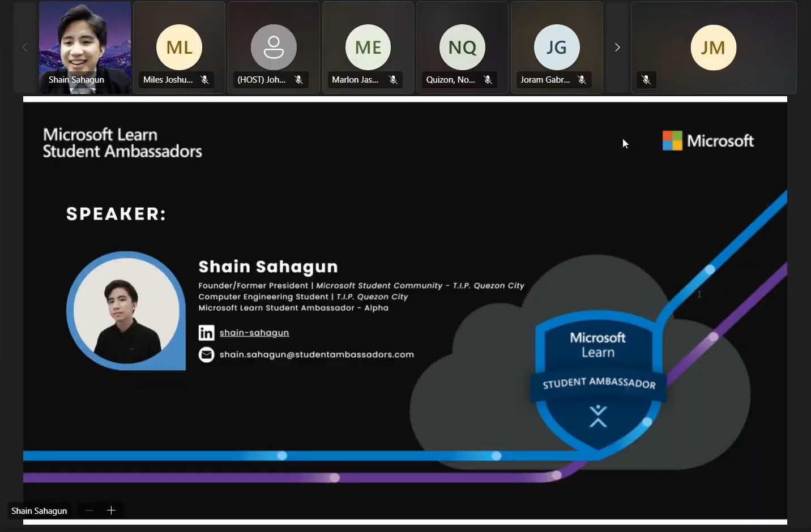Click the Microsoft logo on the slide
The height and width of the screenshot is (532, 811).
point(708,141)
